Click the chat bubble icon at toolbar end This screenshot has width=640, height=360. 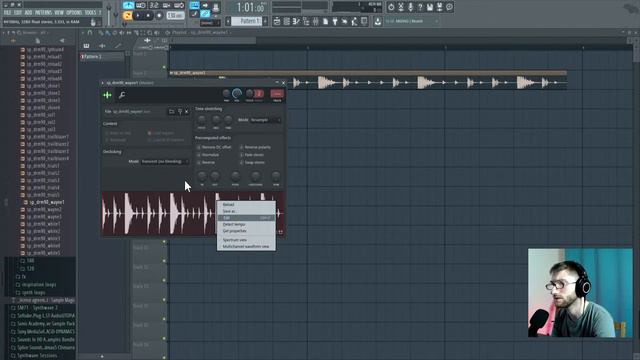coord(449,7)
